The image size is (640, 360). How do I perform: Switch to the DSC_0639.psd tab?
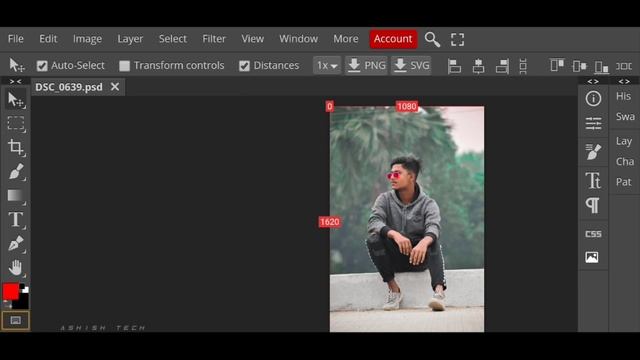point(69,87)
